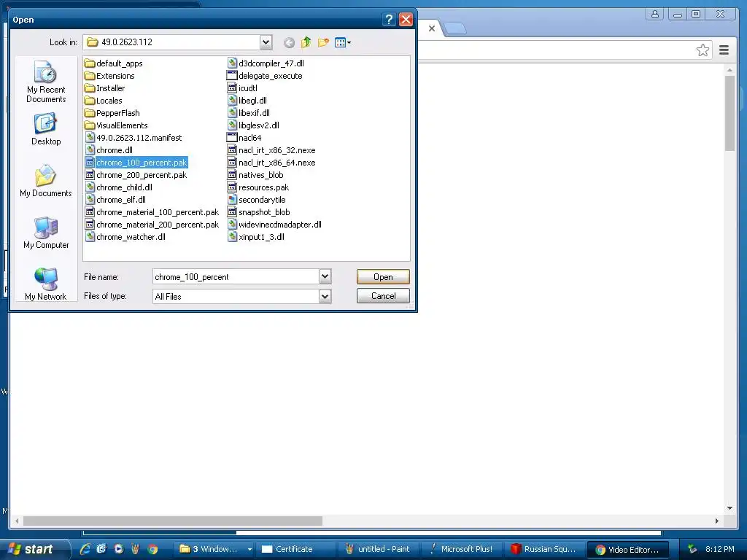Open a new Chrome tab
The image size is (747, 560).
coord(455,29)
